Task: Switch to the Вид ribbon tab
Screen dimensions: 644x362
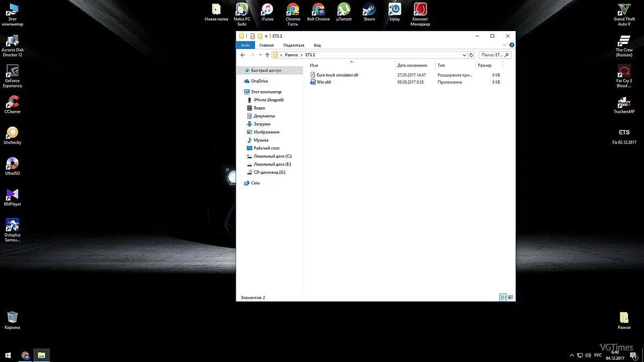Action: (317, 45)
